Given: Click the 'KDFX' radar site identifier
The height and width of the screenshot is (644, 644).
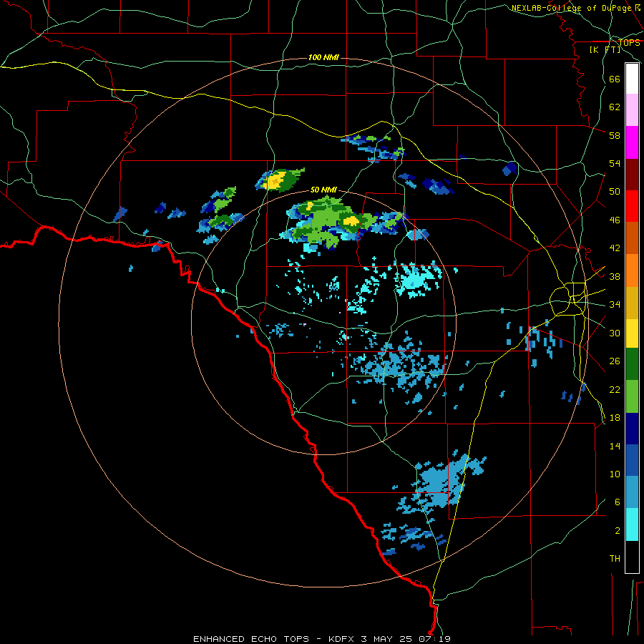Looking at the screenshot, I should click(342, 639).
